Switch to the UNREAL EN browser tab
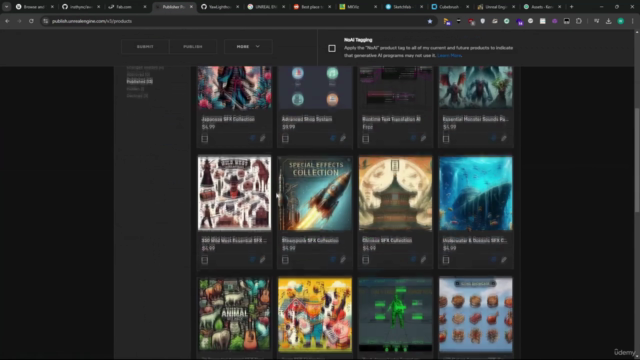640x360 pixels. (265, 7)
